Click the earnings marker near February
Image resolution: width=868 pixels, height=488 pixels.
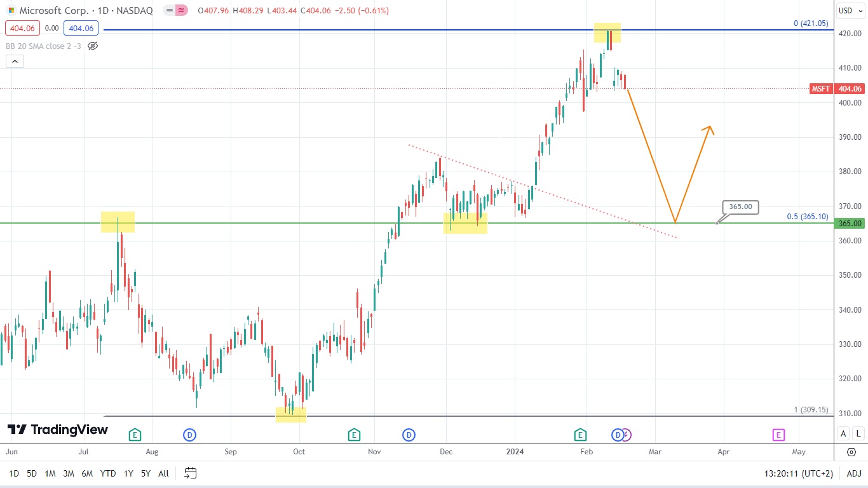point(580,435)
